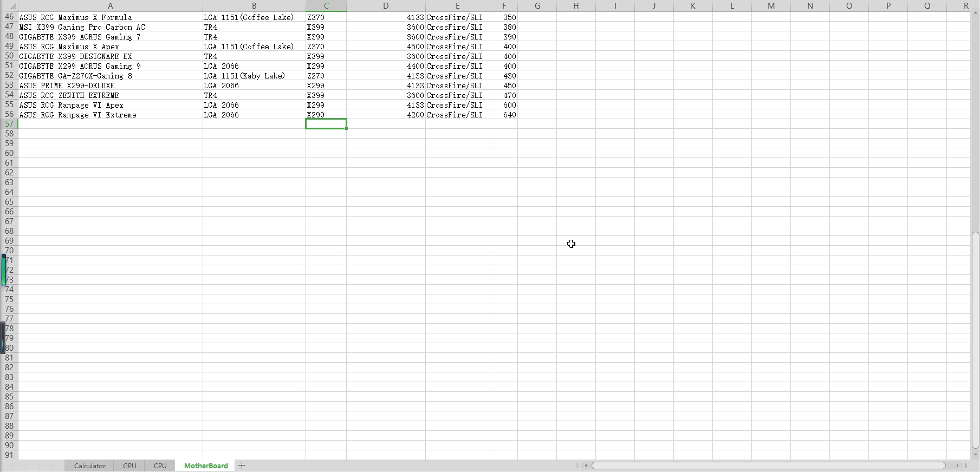The height and width of the screenshot is (472, 980).
Task: Click the horizontal scrollbar left arrow
Action: pos(586,466)
